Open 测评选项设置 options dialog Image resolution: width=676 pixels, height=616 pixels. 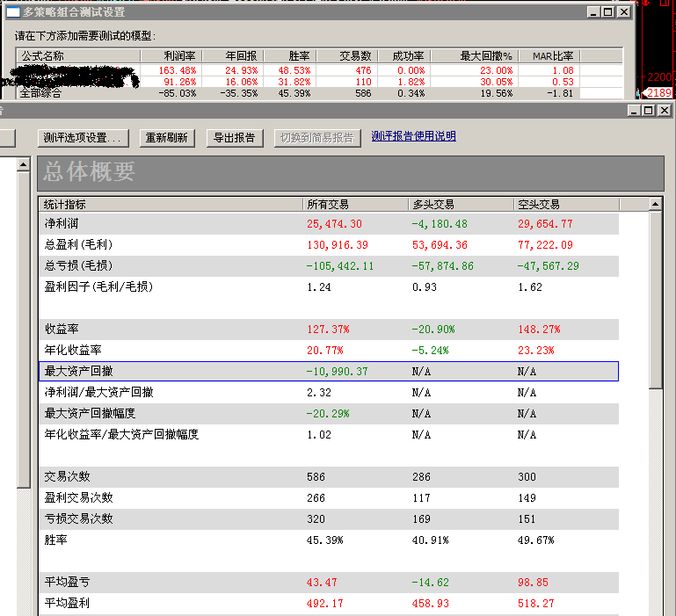(85, 138)
